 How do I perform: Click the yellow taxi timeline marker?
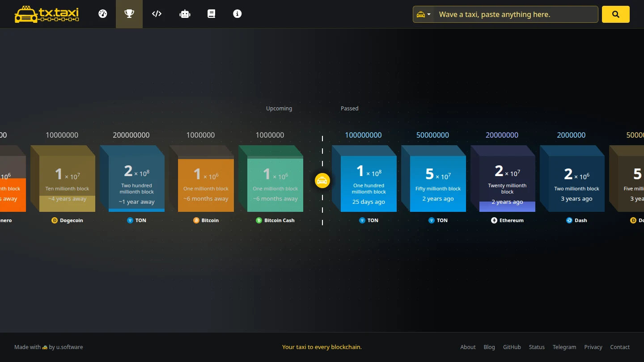(x=322, y=181)
